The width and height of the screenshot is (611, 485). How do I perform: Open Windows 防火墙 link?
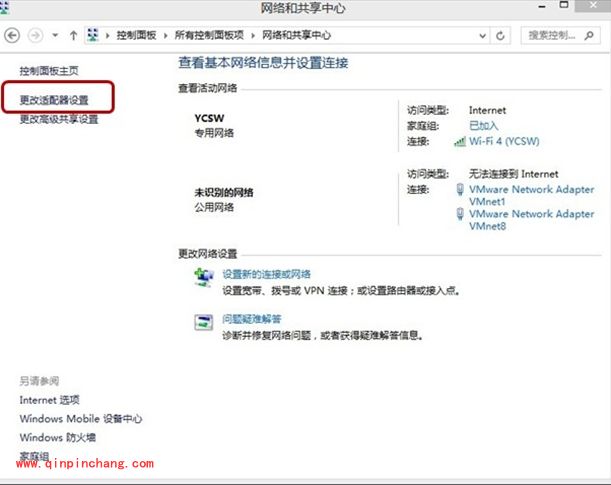pyautogui.click(x=58, y=437)
